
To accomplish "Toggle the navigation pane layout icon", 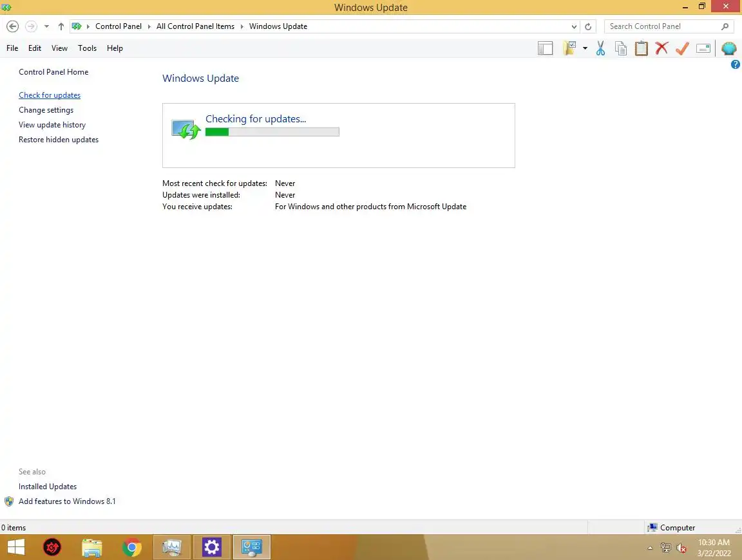I will [x=545, y=48].
